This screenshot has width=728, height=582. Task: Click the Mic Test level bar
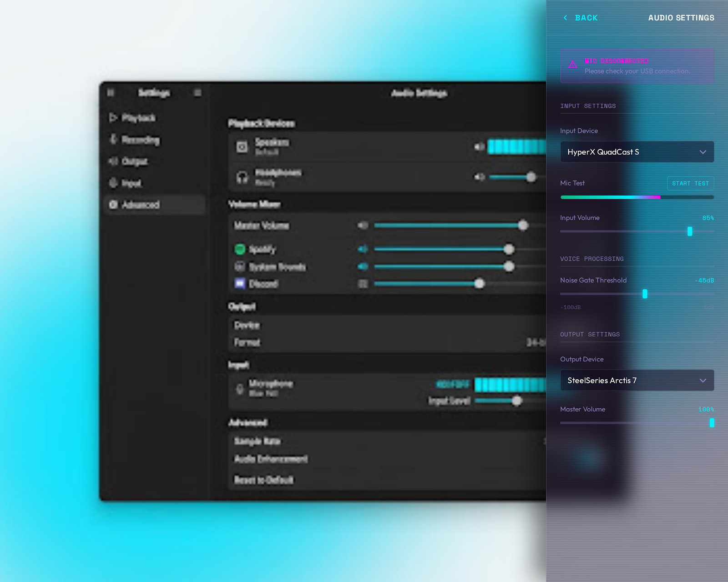637,197
